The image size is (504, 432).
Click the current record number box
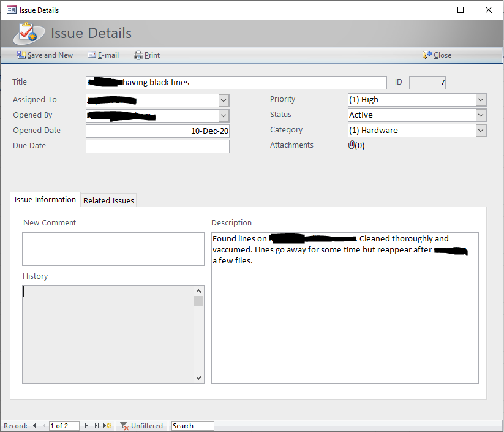(64, 426)
